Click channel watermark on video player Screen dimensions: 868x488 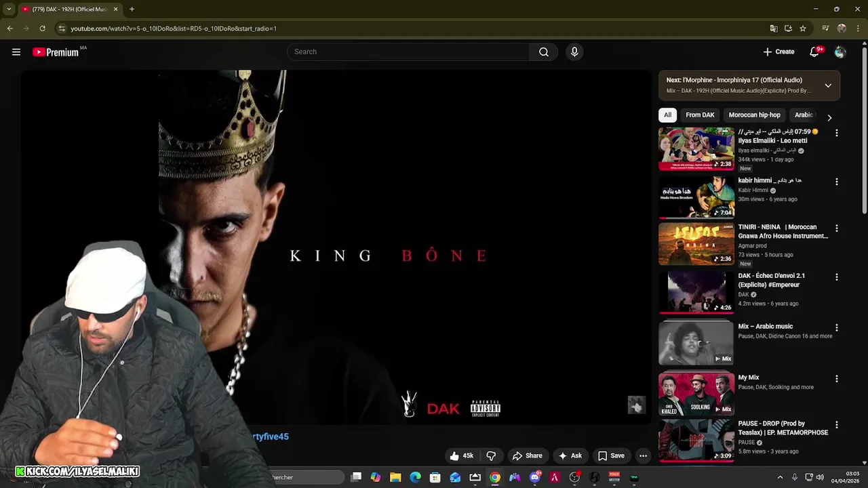click(x=636, y=405)
